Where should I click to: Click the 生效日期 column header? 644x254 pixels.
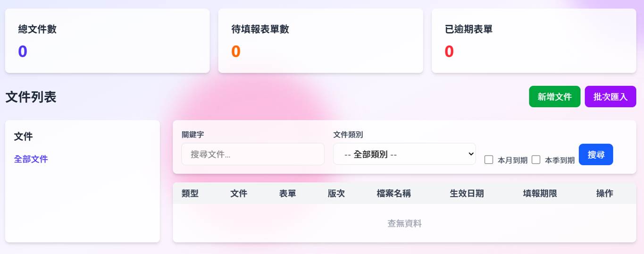(x=467, y=194)
